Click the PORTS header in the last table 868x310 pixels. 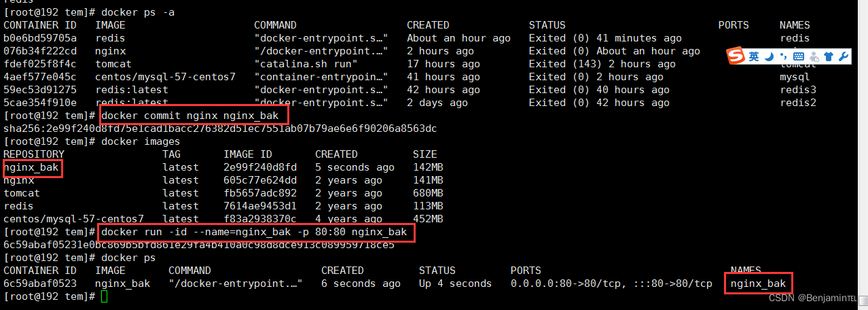pyautogui.click(x=526, y=271)
